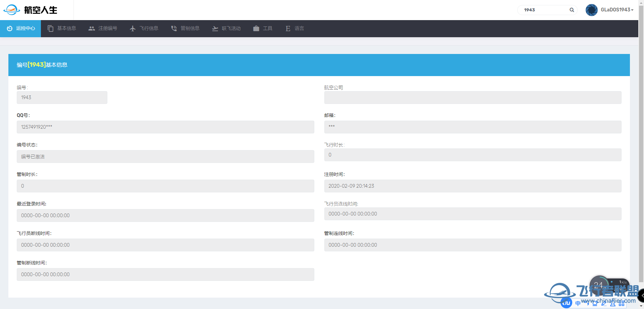This screenshot has height=309, width=644.
Task: Click the 飞行时长 field
Action: click(x=473, y=155)
